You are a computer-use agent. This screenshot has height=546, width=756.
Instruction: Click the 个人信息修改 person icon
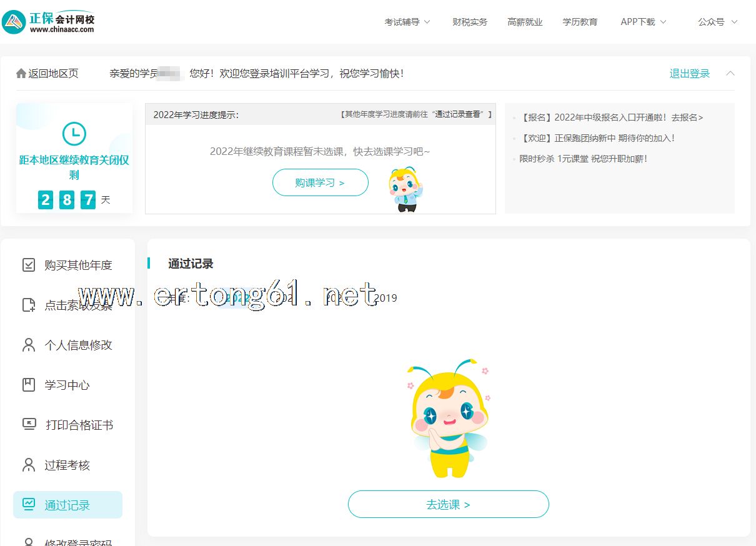tap(29, 345)
